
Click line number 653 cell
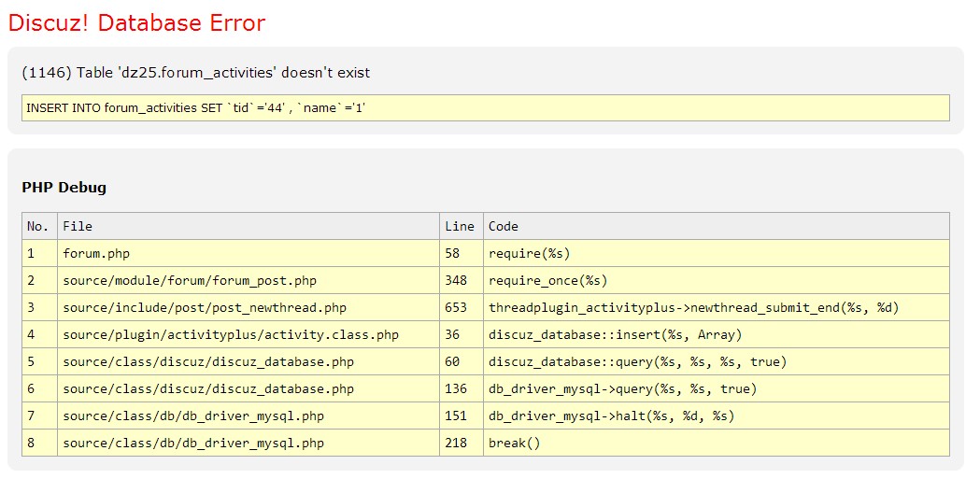pos(456,307)
